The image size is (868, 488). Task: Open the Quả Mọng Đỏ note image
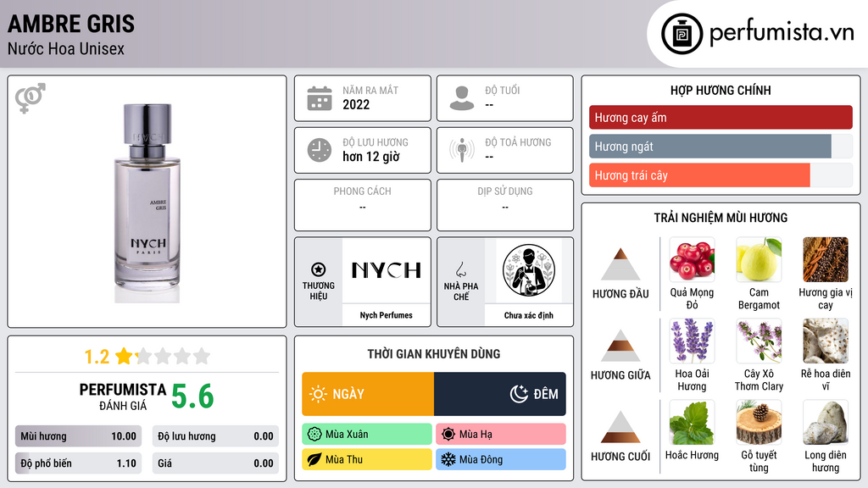(x=692, y=259)
